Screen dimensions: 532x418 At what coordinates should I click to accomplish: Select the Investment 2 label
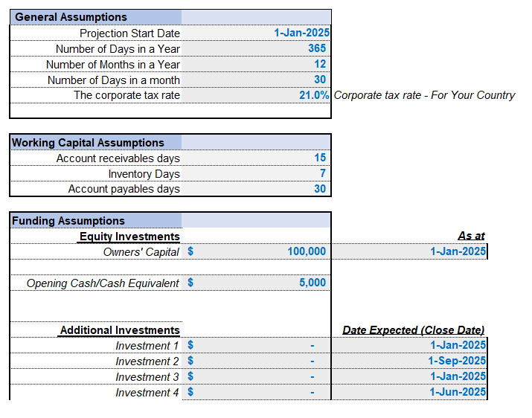click(x=147, y=361)
